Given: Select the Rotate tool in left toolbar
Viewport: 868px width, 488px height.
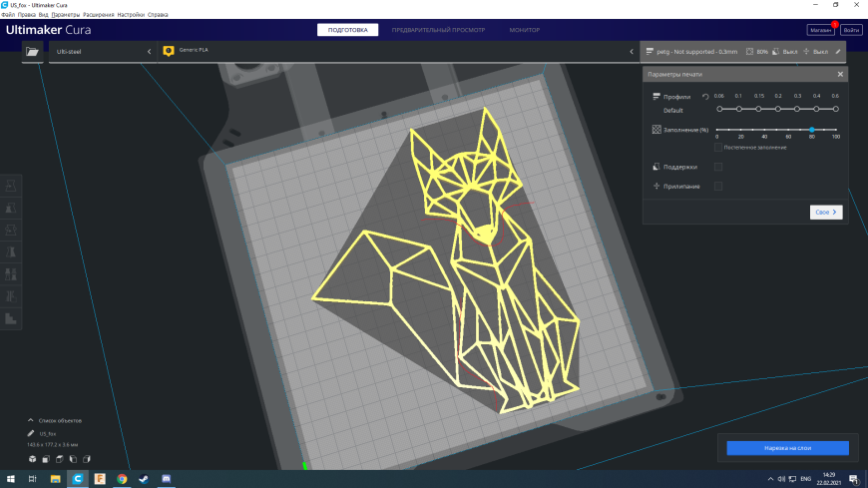Looking at the screenshot, I should click(x=11, y=230).
